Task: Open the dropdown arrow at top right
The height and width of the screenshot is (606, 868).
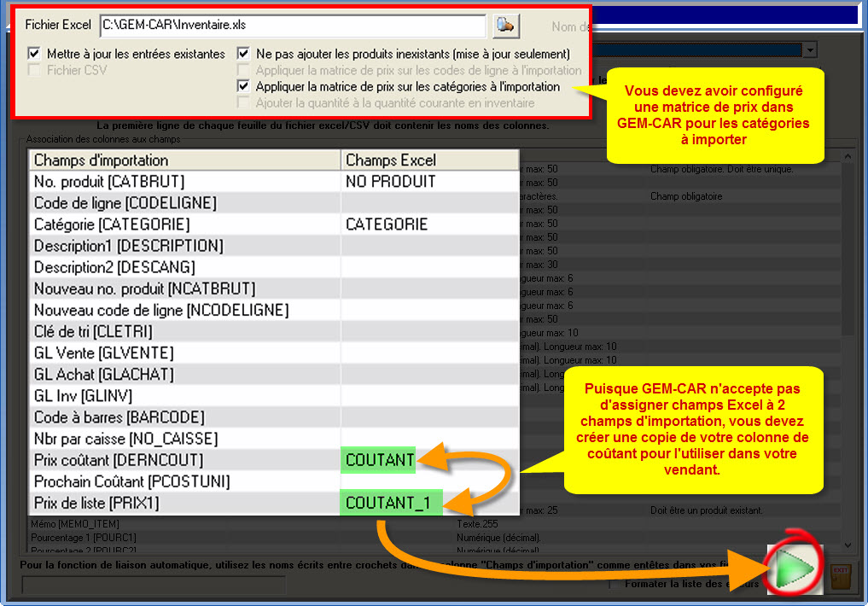Action: coord(810,50)
